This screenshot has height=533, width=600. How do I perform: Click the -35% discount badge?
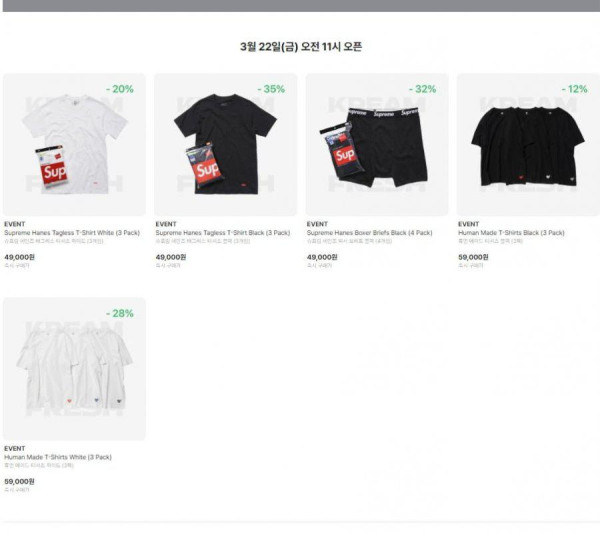(x=271, y=89)
